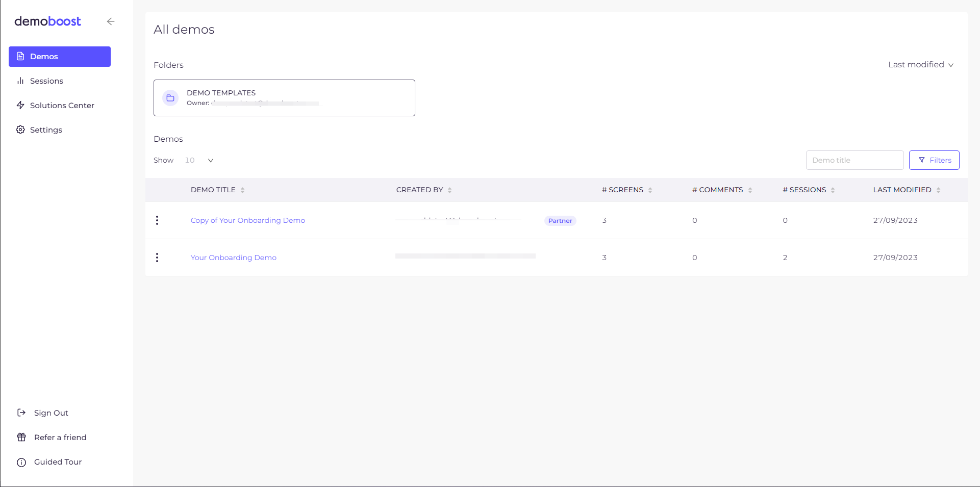Open kebab menu for Copy of Your Onboarding Demo
This screenshot has height=487, width=980.
coord(157,220)
